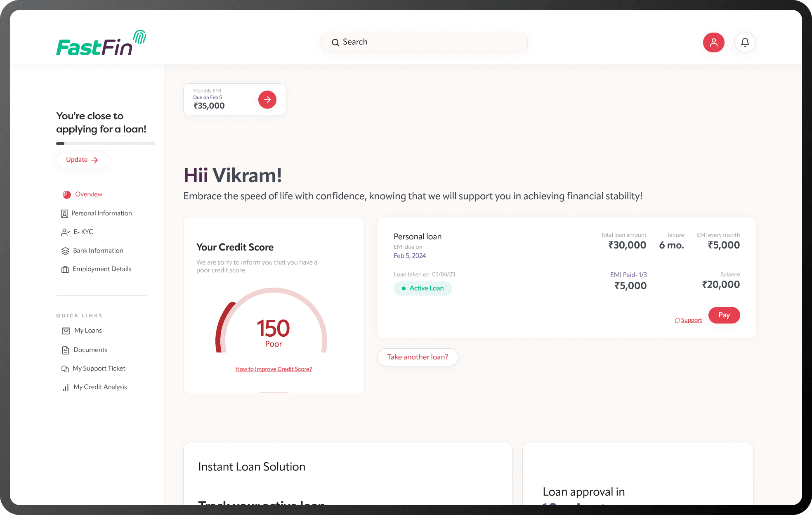Click Take another loan? button

418,357
